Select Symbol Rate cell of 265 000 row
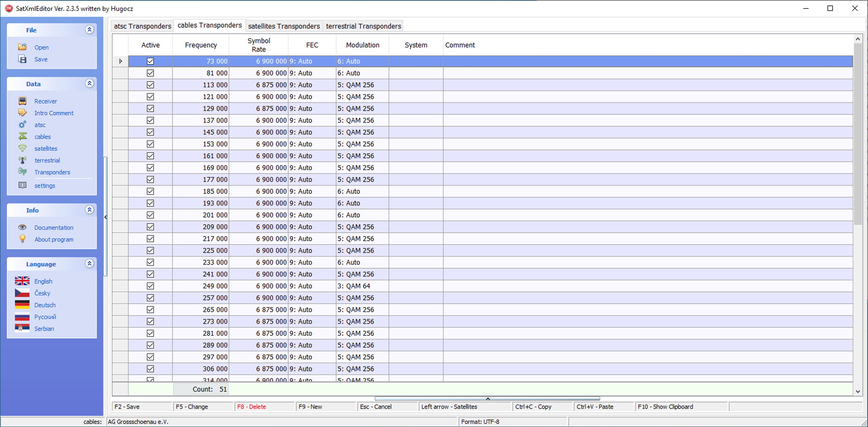 pyautogui.click(x=258, y=310)
